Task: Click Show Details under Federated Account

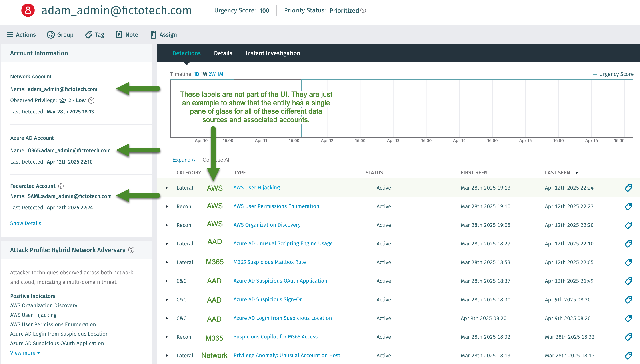Action: pos(26,223)
